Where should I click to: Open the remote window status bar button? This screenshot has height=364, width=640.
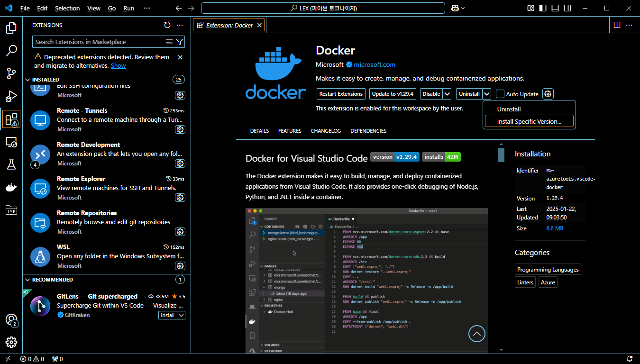(8, 359)
